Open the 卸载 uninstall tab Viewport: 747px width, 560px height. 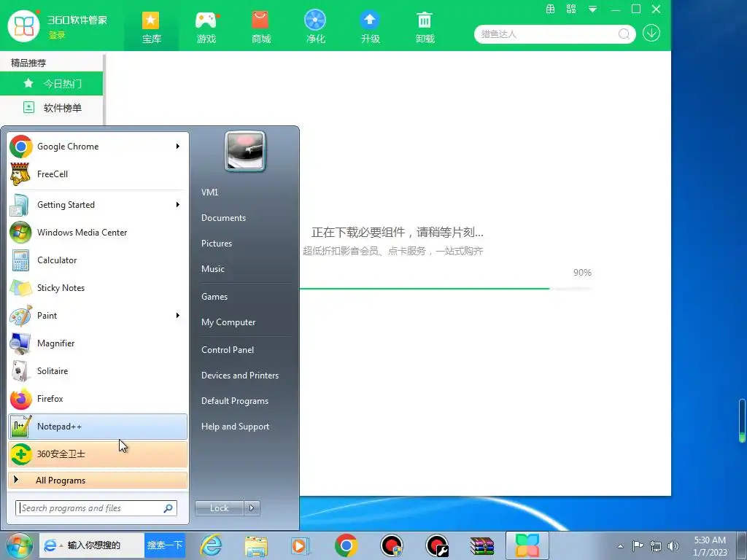click(425, 27)
